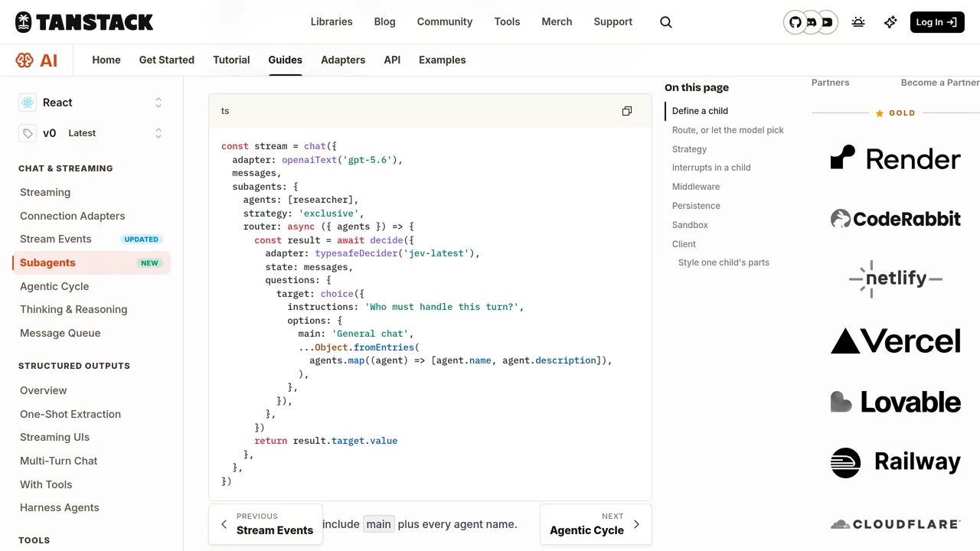
Task: Click the React framework atom icon
Action: (x=28, y=103)
